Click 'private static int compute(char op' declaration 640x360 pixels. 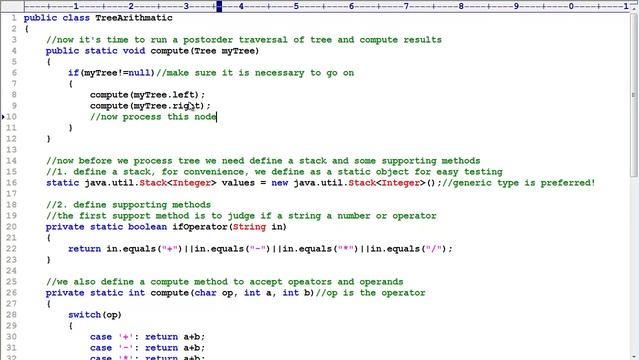click(x=180, y=293)
